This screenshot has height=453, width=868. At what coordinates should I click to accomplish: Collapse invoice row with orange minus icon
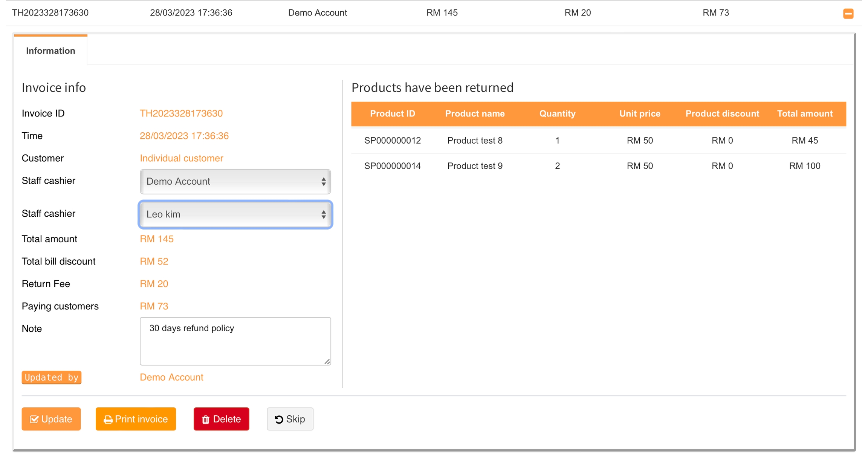pyautogui.click(x=848, y=14)
